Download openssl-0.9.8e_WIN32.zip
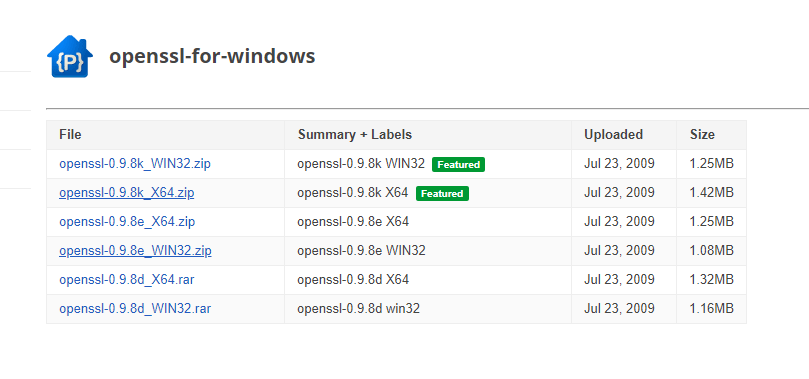This screenshot has width=809, height=379. click(x=135, y=251)
